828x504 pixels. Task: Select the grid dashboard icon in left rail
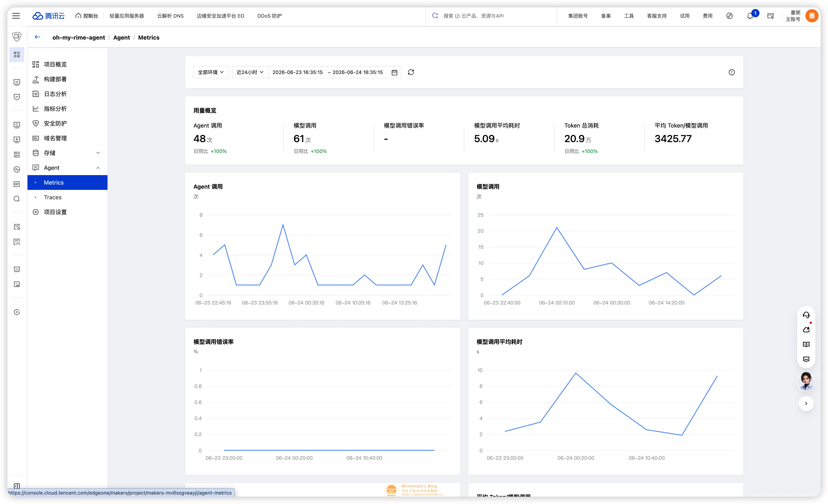17,54
